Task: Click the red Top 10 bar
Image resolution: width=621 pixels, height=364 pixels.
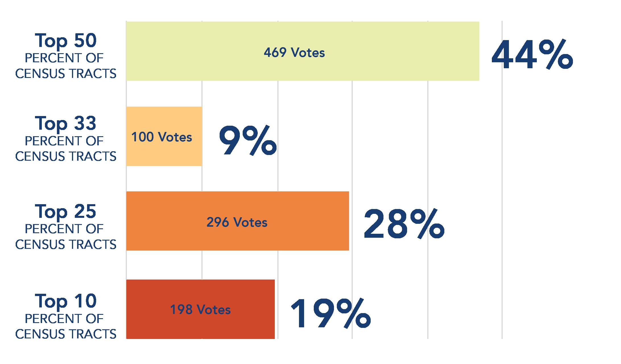Action: 201,309
